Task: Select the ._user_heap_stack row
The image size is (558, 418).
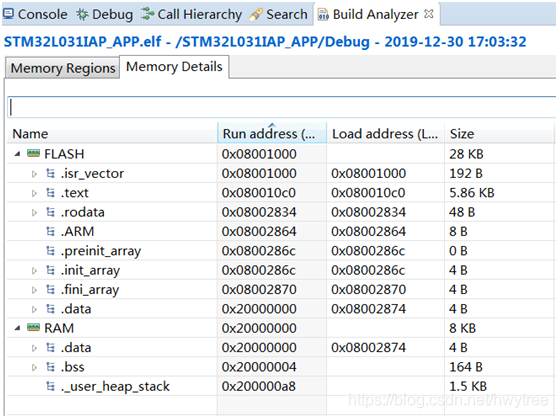Action: tap(281, 386)
